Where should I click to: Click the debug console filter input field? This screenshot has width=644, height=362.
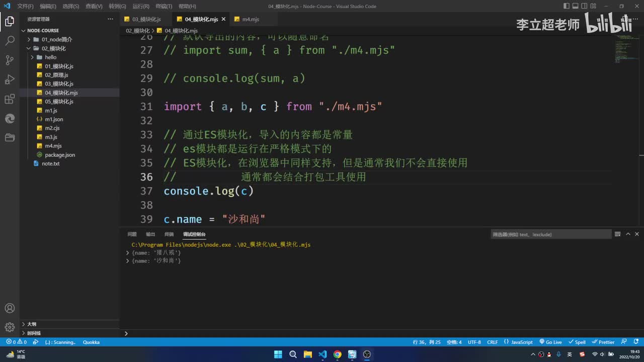pos(551,234)
